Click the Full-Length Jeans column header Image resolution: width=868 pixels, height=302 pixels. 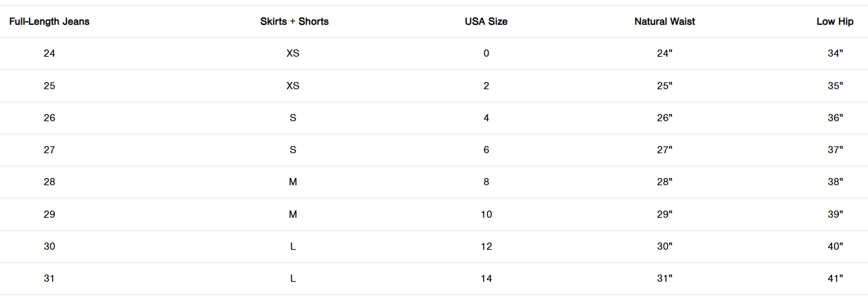pyautogui.click(x=49, y=22)
